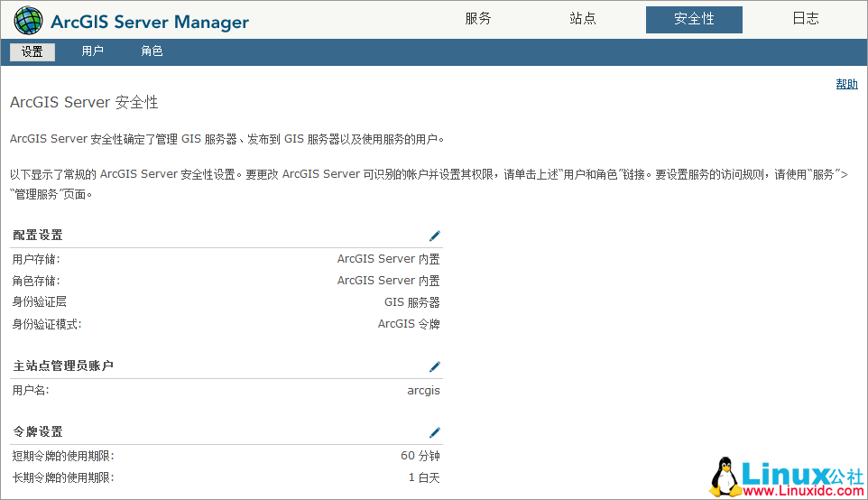Select the 设置 sub-tab
868x500 pixels.
[x=32, y=51]
